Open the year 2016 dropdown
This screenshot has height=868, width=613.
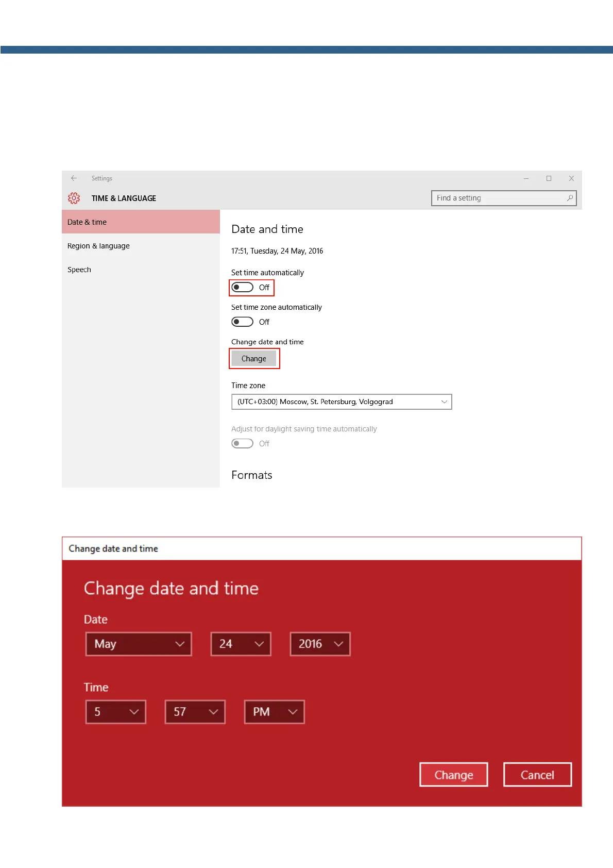[320, 644]
